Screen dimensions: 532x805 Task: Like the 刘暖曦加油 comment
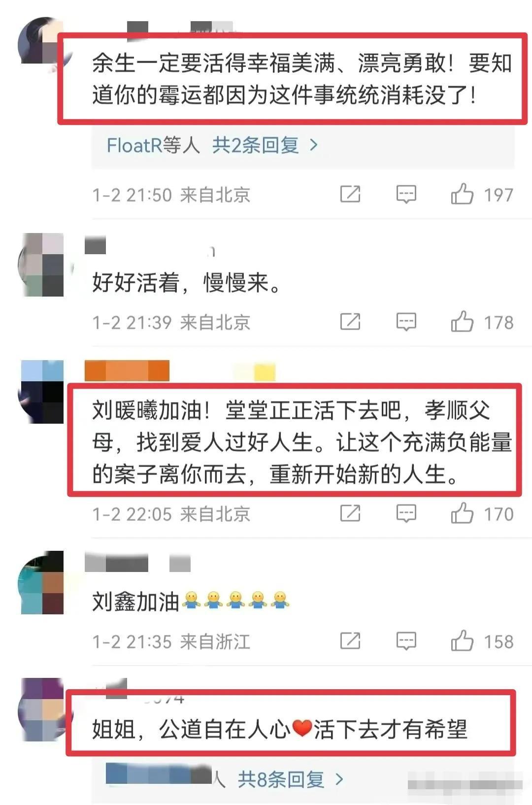[462, 513]
